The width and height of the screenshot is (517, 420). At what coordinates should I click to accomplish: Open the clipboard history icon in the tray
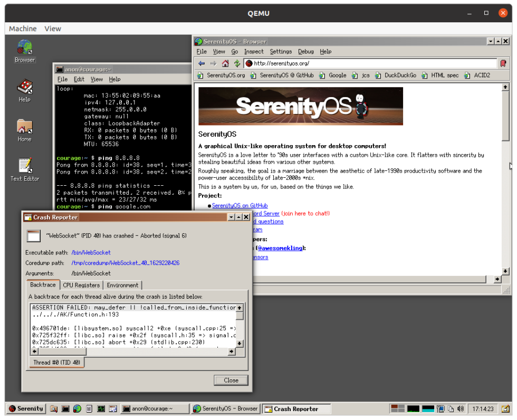coord(451,408)
